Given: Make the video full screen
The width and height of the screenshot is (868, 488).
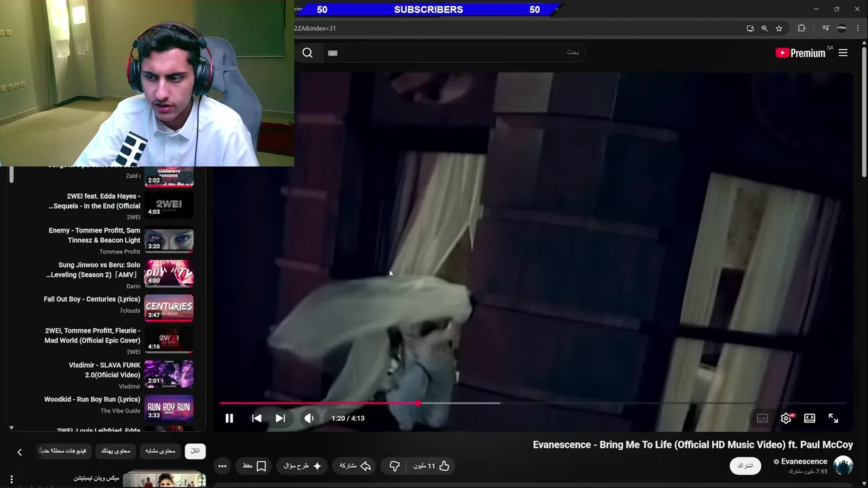Looking at the screenshot, I should pyautogui.click(x=833, y=418).
